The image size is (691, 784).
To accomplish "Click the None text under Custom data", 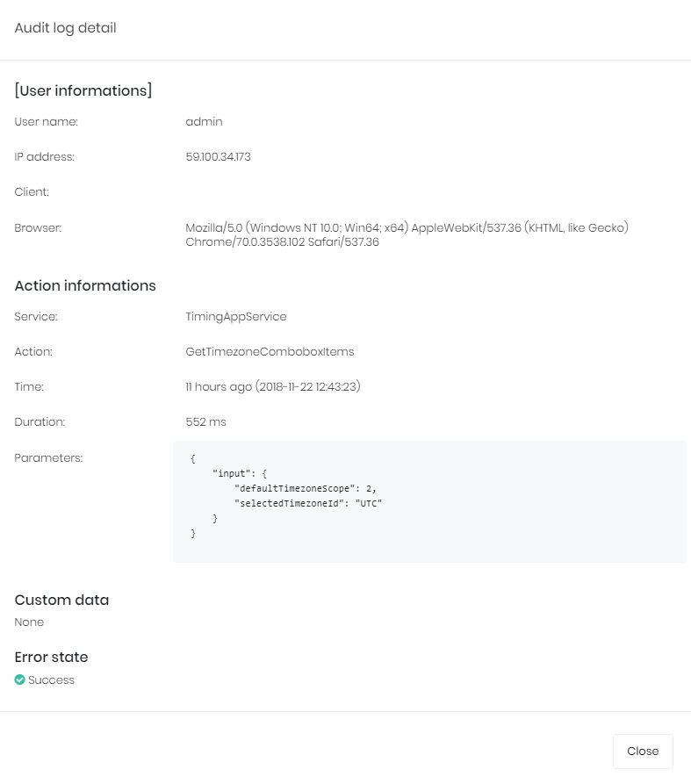I will 29,622.
